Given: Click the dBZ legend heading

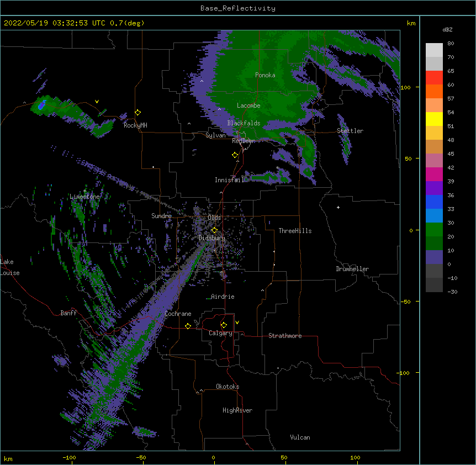Looking at the screenshot, I should [x=447, y=29].
